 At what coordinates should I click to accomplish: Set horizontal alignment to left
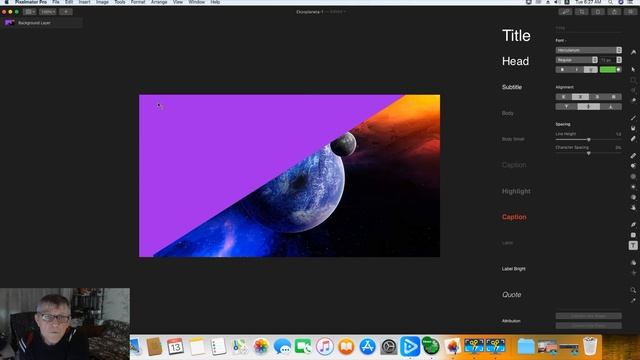(x=564, y=97)
